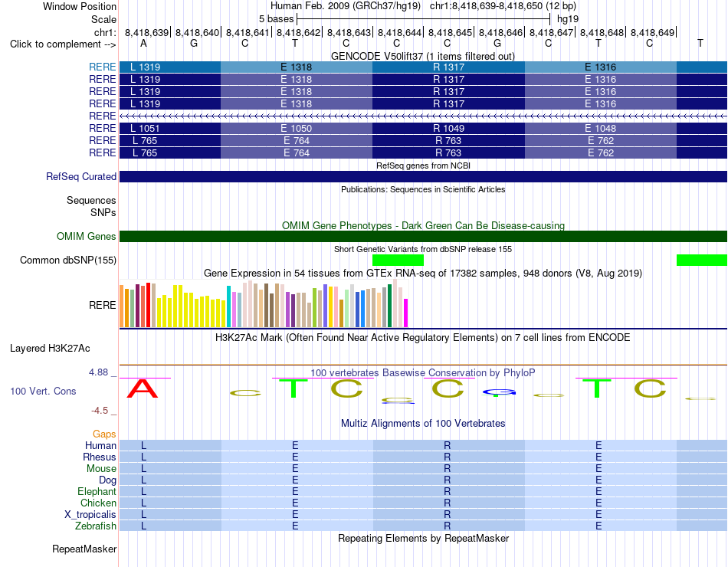Click the RepeatMasker track label
The height and width of the screenshot is (567, 728).
pos(84,549)
